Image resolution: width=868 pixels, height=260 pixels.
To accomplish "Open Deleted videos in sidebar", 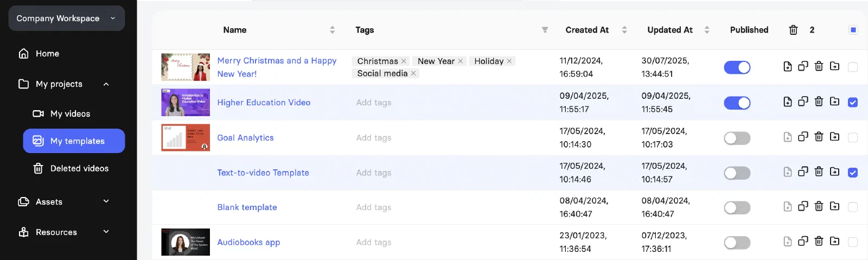I will 79,168.
